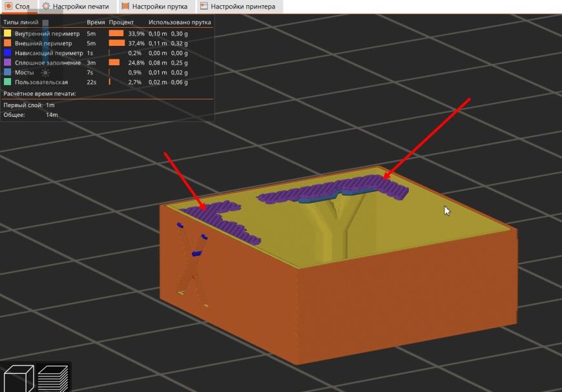Hide the Внешний периметр line type
Viewport: 562px width, 392px height.
tap(43, 43)
